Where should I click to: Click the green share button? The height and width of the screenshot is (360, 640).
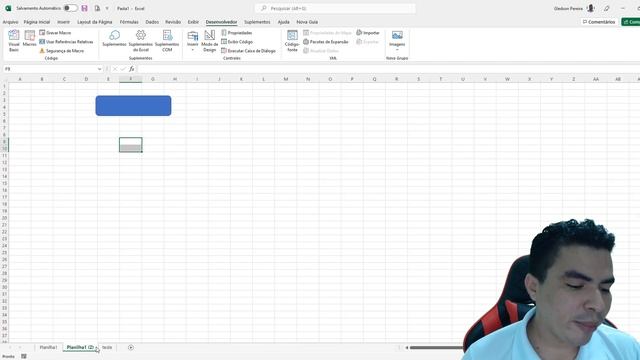(631, 22)
